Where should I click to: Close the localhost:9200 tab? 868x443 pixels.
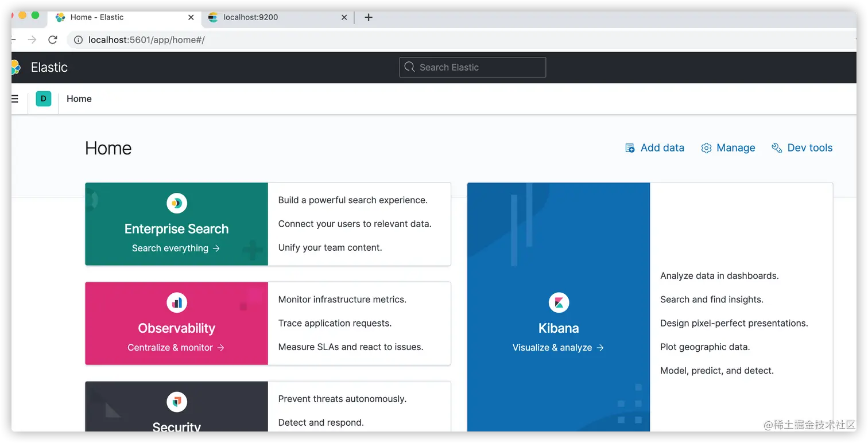344,17
